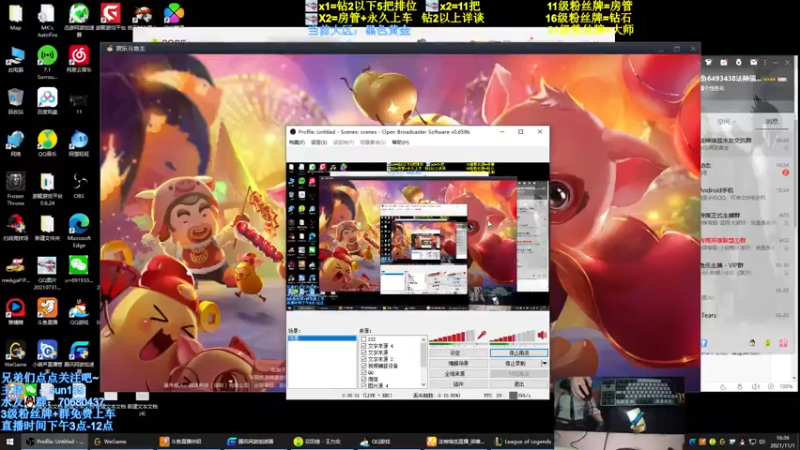Open the 百度网盘 desktop icon

(x=47, y=101)
